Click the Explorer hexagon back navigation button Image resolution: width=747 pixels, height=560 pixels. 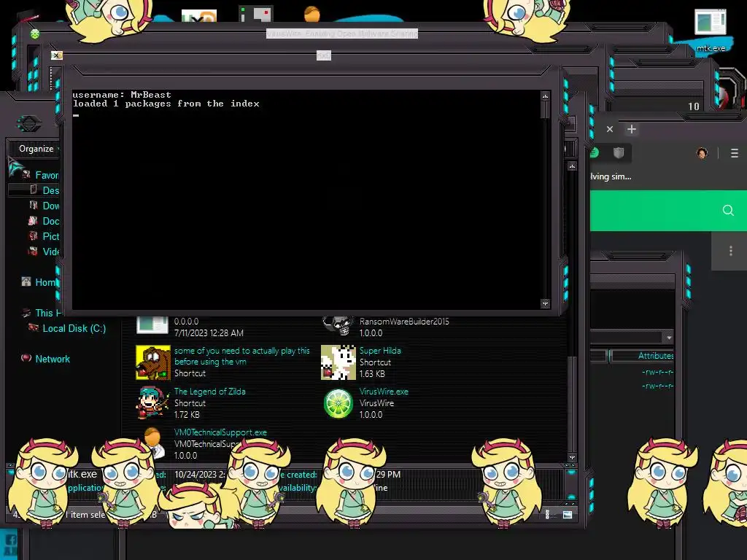(x=29, y=124)
